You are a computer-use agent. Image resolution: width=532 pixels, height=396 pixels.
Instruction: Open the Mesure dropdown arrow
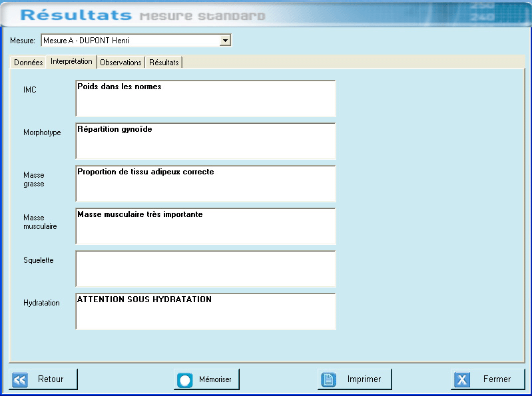tap(225, 41)
